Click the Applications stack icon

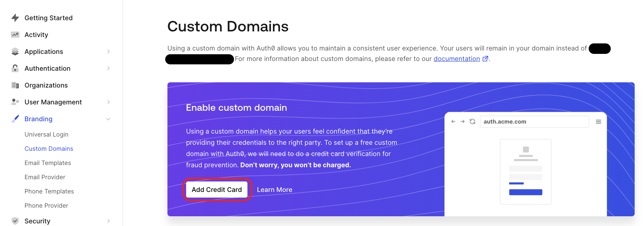15,52
